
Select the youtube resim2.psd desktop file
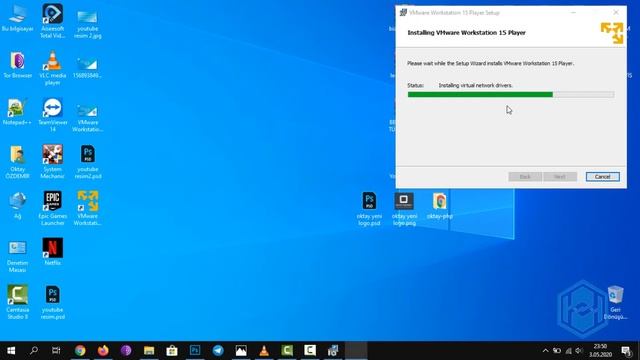88,162
